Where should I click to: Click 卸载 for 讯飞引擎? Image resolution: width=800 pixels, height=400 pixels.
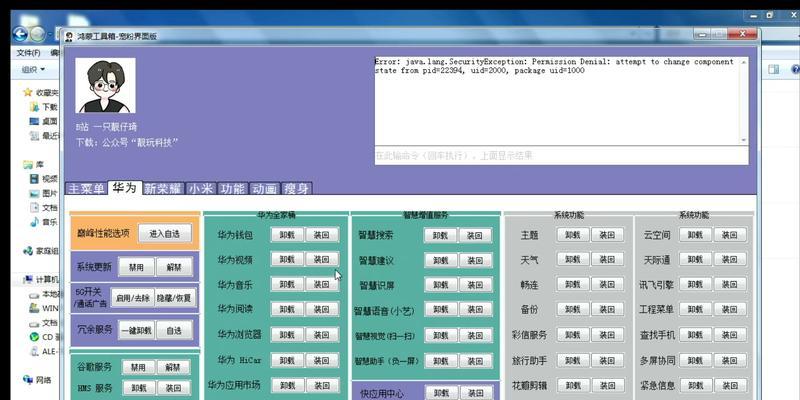pos(696,284)
